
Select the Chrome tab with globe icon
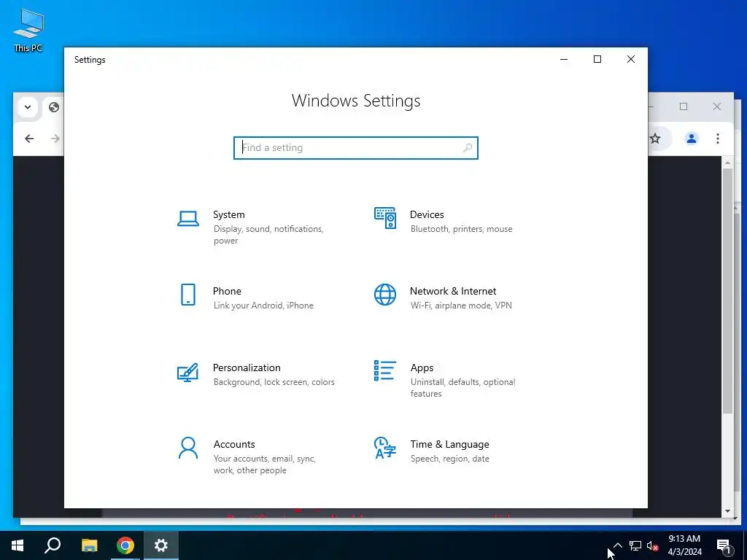point(54,107)
